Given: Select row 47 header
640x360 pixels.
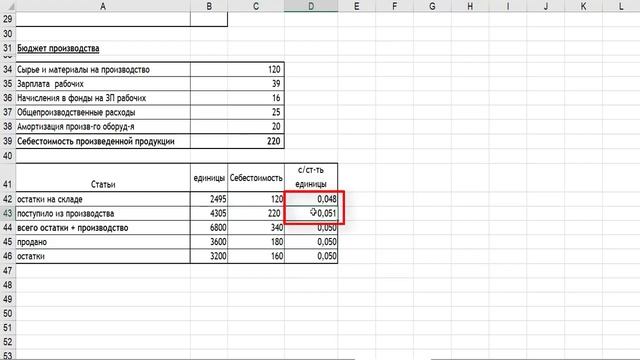Looking at the screenshot, I should [x=8, y=270].
